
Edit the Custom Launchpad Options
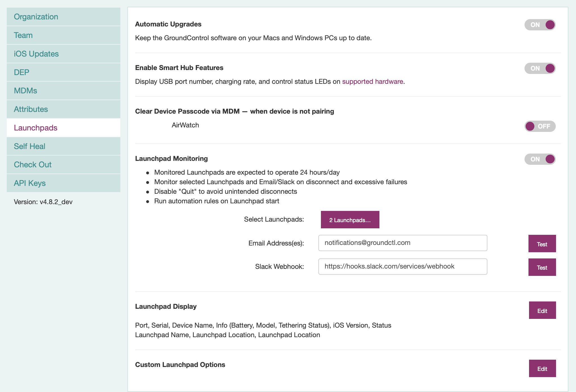coord(542,368)
